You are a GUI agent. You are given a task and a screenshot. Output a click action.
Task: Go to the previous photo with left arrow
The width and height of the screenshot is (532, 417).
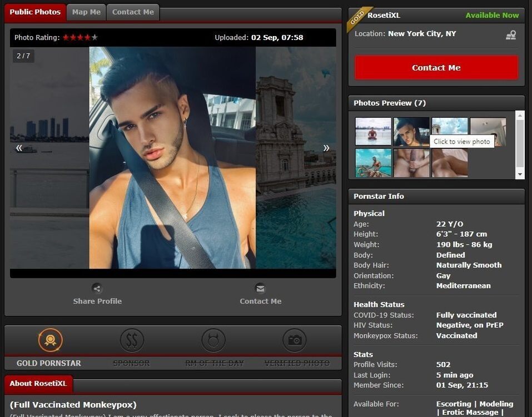19,148
